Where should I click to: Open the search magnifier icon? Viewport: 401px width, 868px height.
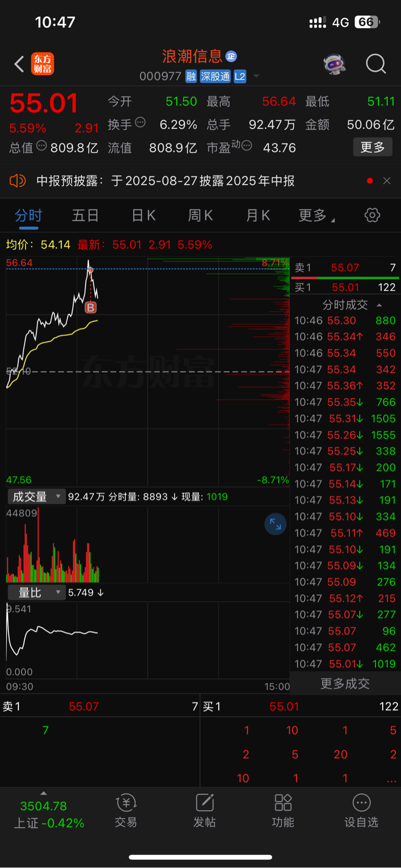click(x=376, y=64)
